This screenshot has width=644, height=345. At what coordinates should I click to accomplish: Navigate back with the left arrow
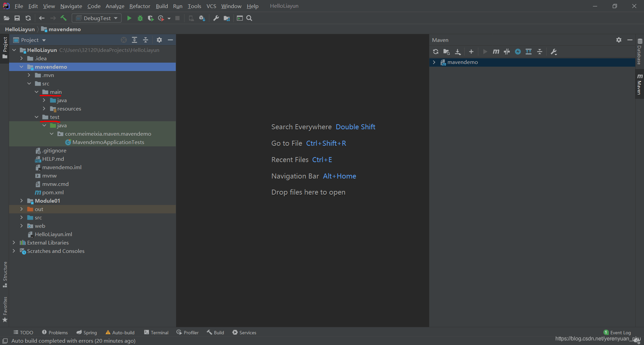(42, 18)
